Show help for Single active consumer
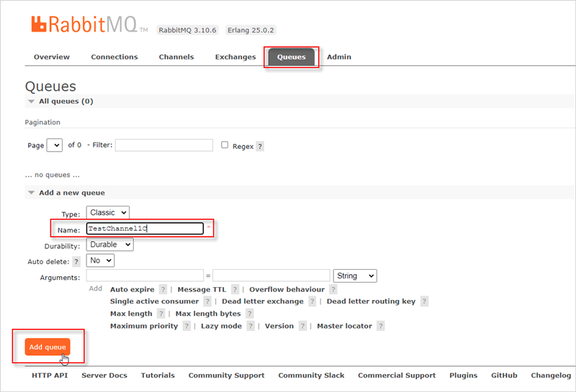The height and width of the screenshot is (392, 576). coord(207,301)
